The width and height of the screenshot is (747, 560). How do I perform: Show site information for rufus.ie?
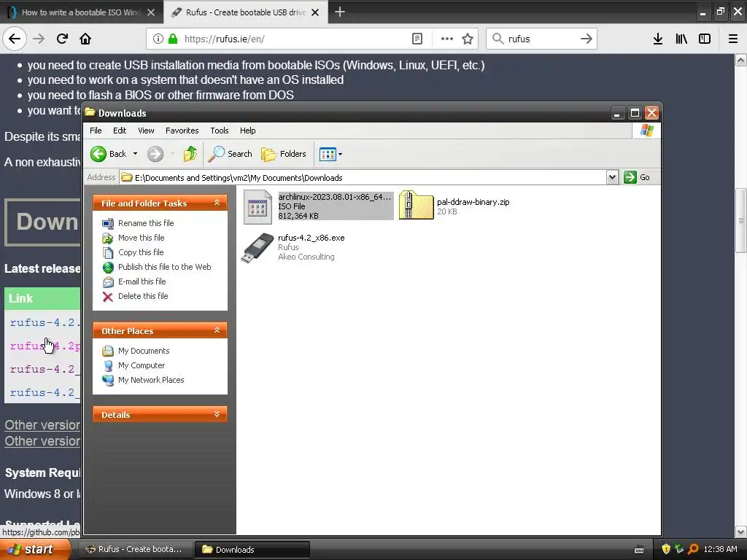pyautogui.click(x=158, y=39)
